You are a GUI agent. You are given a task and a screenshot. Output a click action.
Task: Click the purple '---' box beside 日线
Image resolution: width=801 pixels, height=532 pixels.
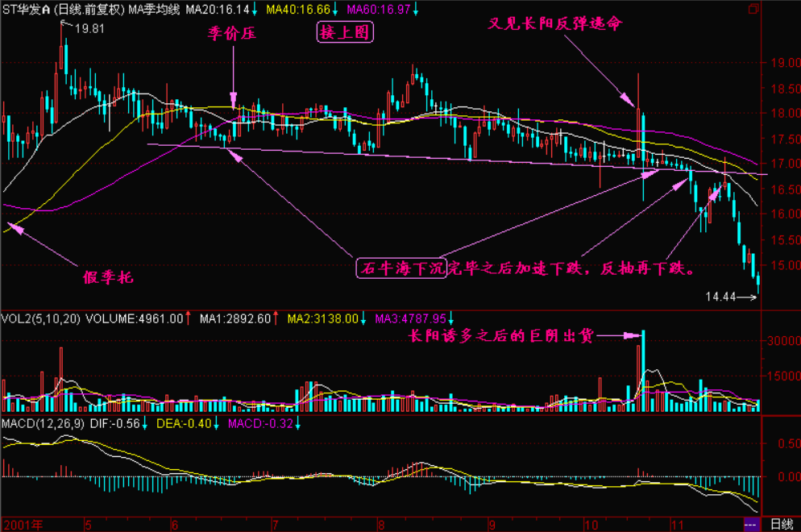pos(749,524)
